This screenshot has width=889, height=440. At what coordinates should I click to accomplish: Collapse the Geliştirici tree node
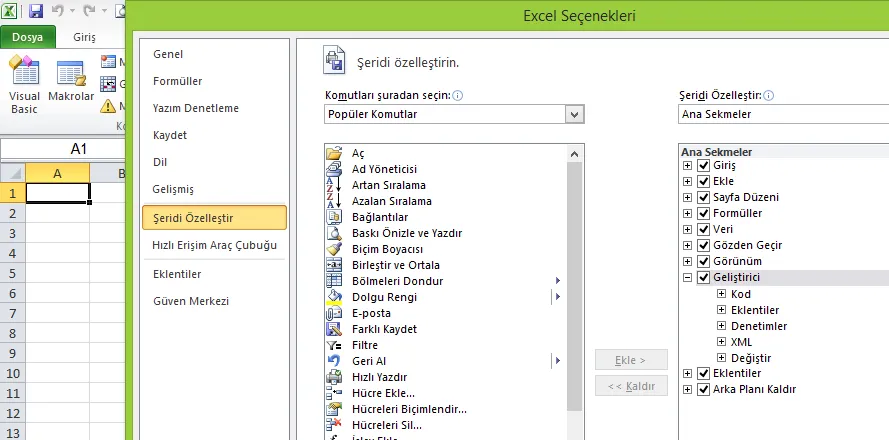pyautogui.click(x=687, y=278)
